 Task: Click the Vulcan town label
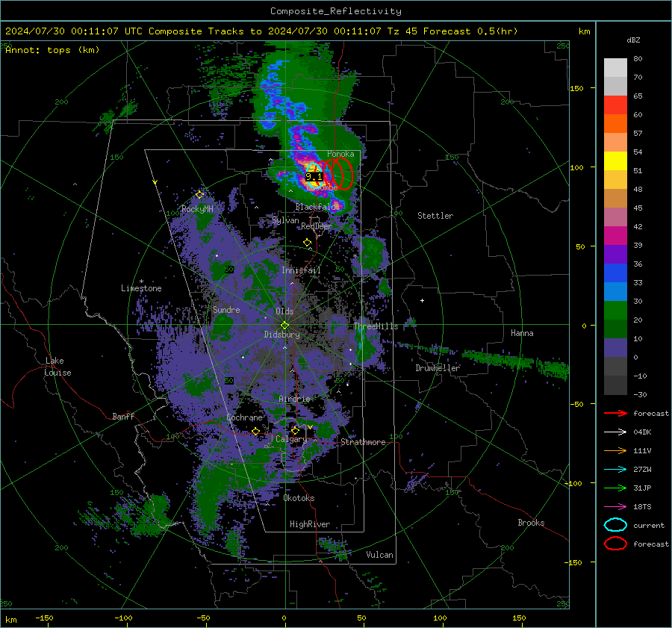point(380,555)
